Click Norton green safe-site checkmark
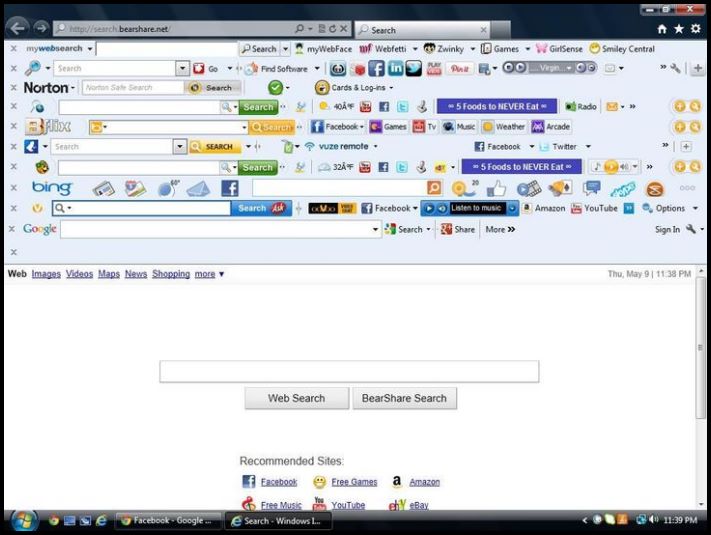The width and height of the screenshot is (711, 535). click(275, 88)
